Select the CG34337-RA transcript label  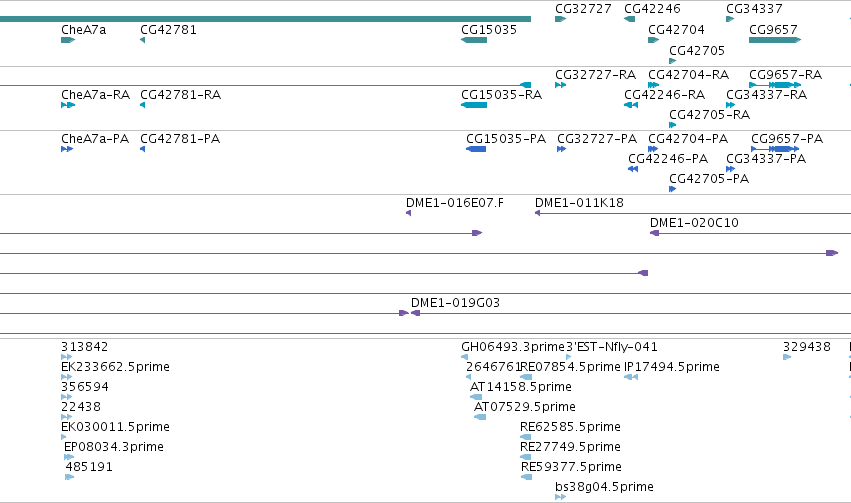click(766, 95)
